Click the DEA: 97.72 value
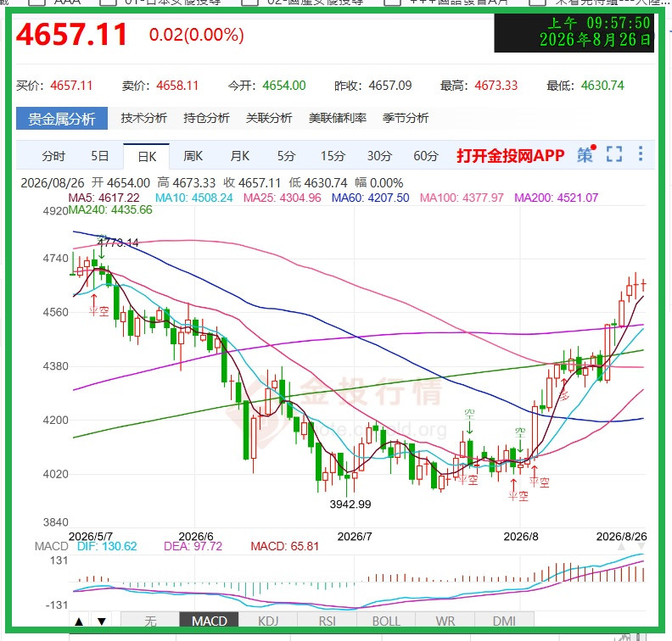 tap(193, 546)
